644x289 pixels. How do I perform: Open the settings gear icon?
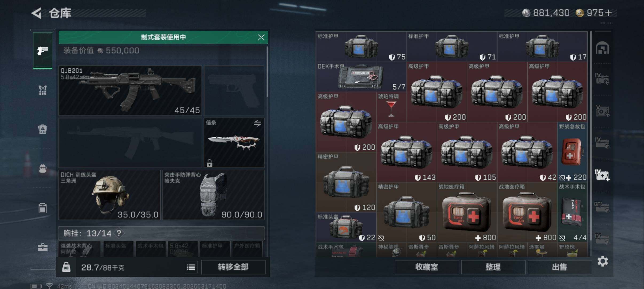point(603,262)
